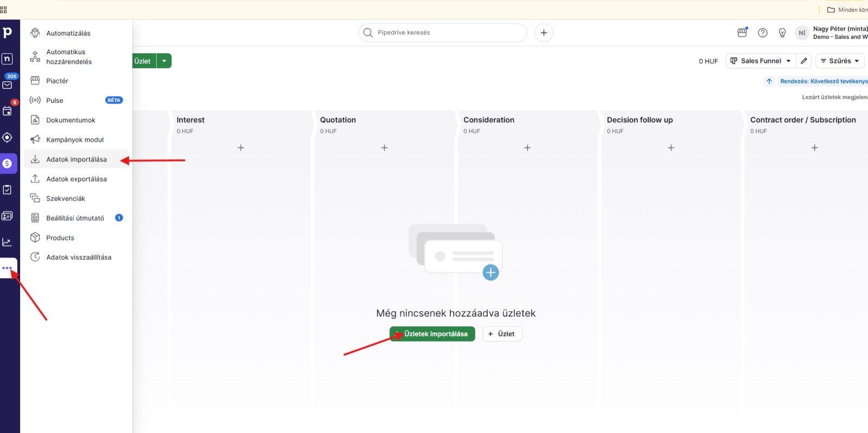The width and height of the screenshot is (868, 433).
Task: Open the Deals dollar icon in sidebar
Action: pos(7,163)
